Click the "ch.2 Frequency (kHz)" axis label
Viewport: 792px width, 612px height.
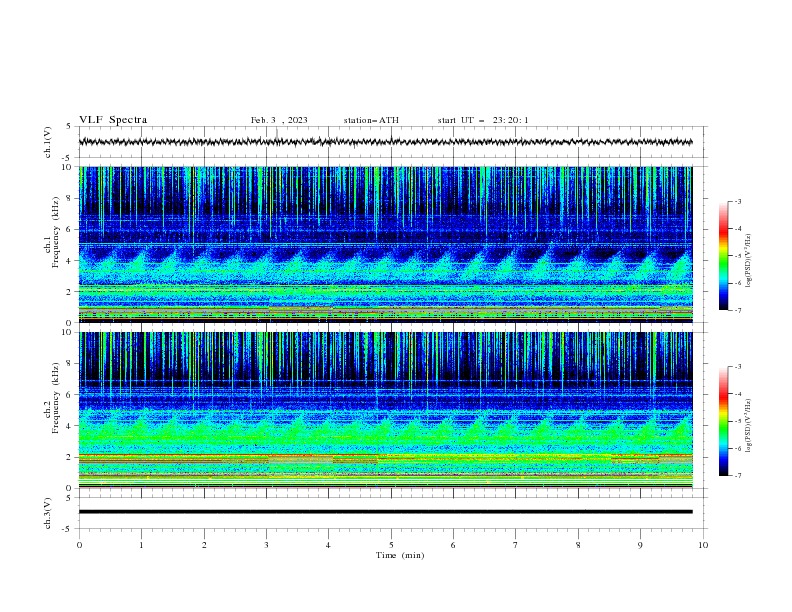point(52,397)
